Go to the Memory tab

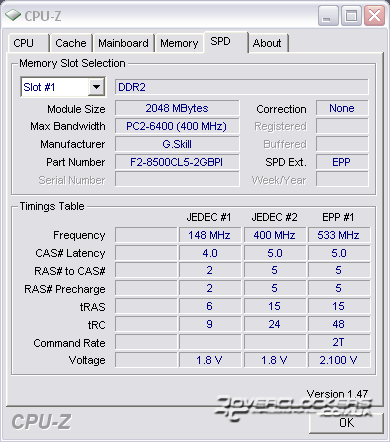[179, 43]
